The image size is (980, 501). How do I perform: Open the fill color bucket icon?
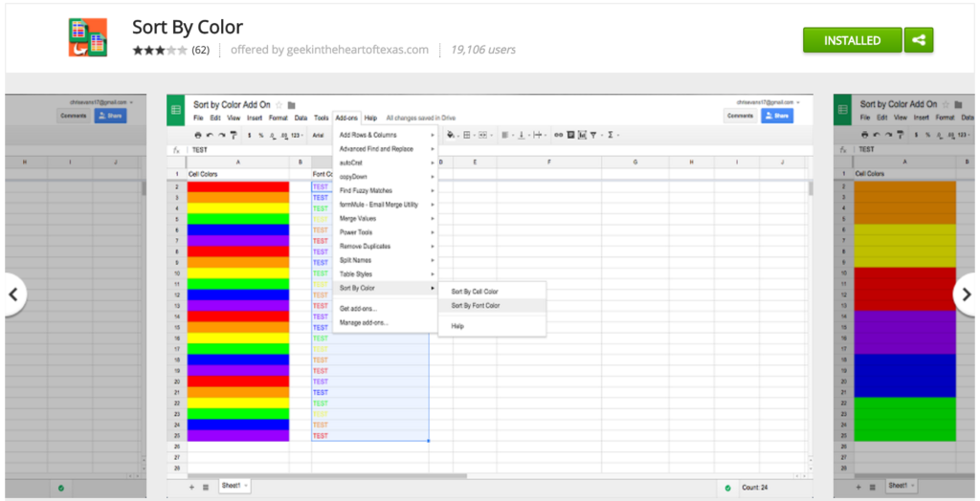pyautogui.click(x=452, y=135)
